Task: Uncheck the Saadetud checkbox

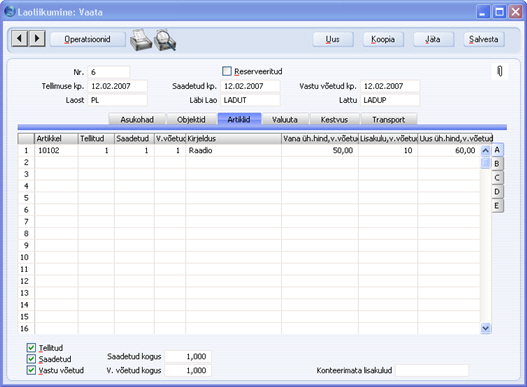Action: point(31,359)
